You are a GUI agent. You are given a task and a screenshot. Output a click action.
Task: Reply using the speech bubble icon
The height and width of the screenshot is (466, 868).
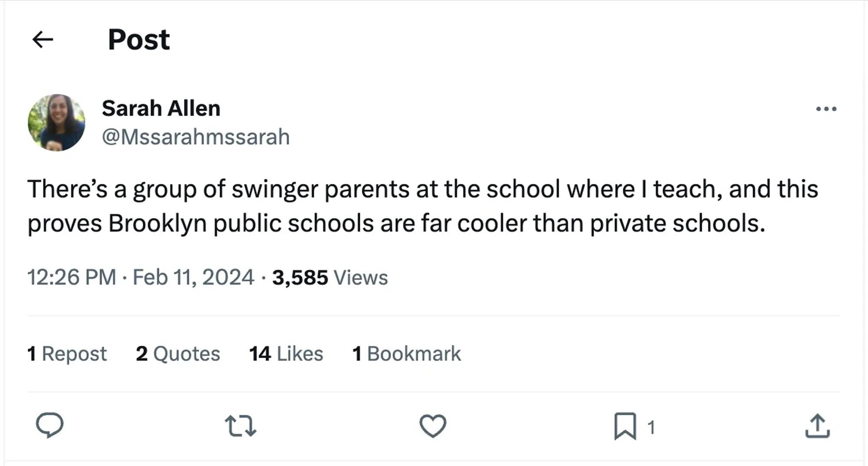[49, 426]
